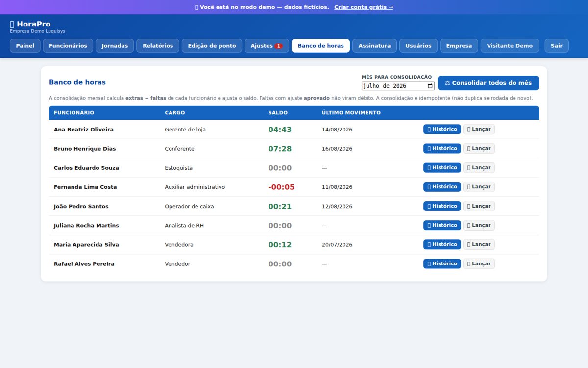Open Histórico for Maria Aparecida Silva
This screenshot has width=588, height=368.
[x=442, y=244]
